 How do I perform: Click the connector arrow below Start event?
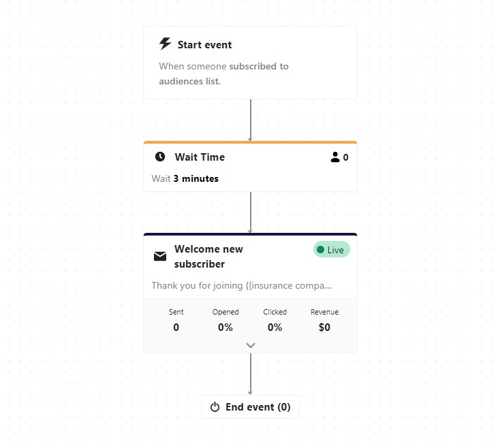point(250,120)
